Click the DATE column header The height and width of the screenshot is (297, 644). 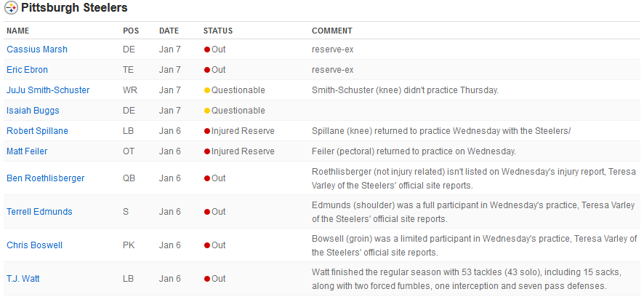pyautogui.click(x=169, y=31)
